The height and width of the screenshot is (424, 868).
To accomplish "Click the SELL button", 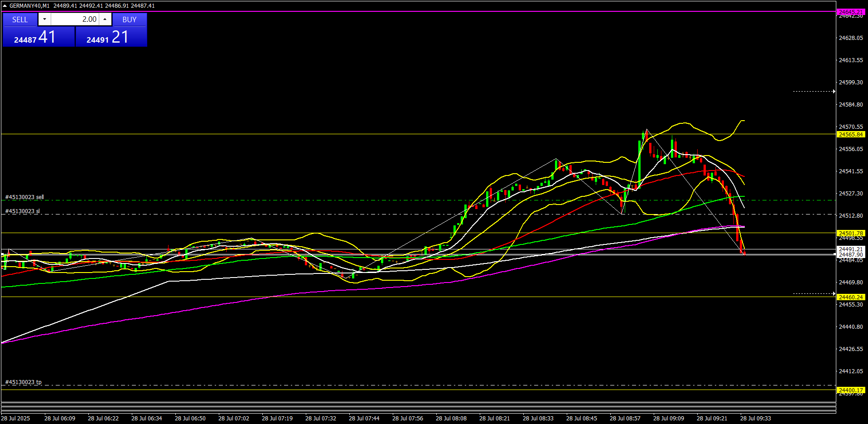I will (x=20, y=19).
